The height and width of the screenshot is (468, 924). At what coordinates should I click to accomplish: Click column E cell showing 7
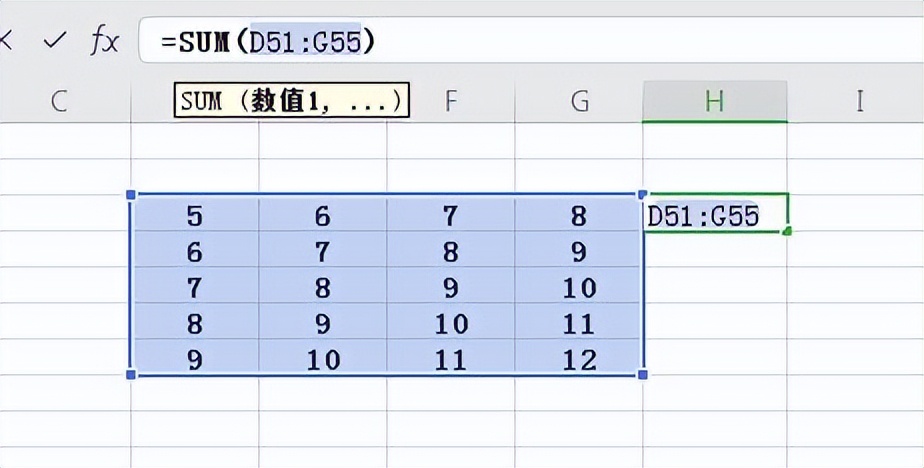coord(322,251)
